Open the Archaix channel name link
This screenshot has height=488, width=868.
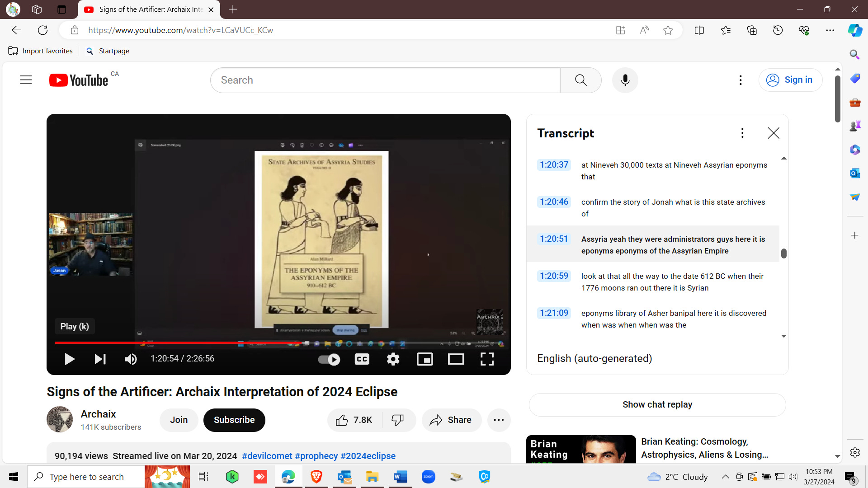pos(98,414)
